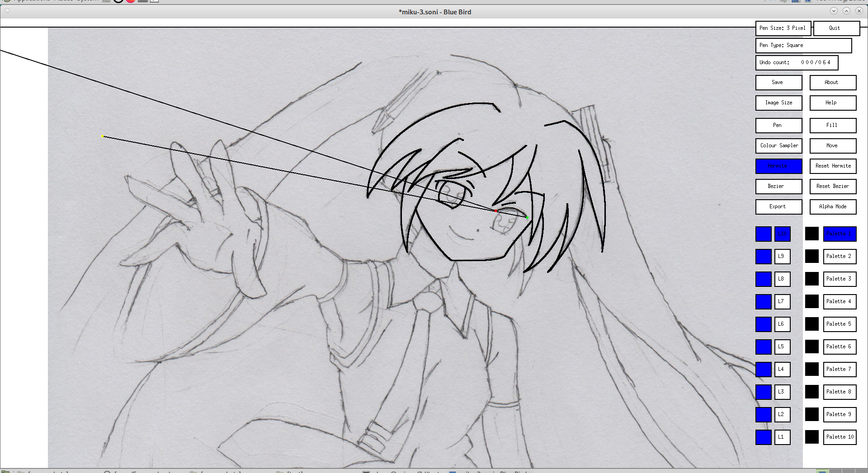Click Reset Hermite

[833, 166]
